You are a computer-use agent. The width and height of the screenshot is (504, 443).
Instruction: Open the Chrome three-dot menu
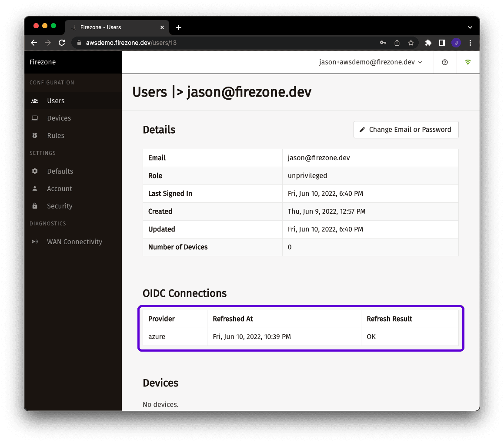470,43
